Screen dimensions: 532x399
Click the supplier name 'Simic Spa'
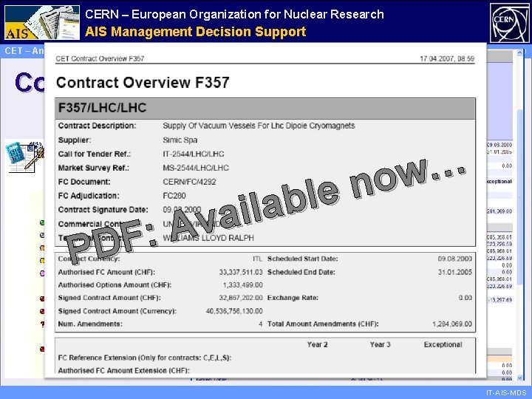pos(180,140)
